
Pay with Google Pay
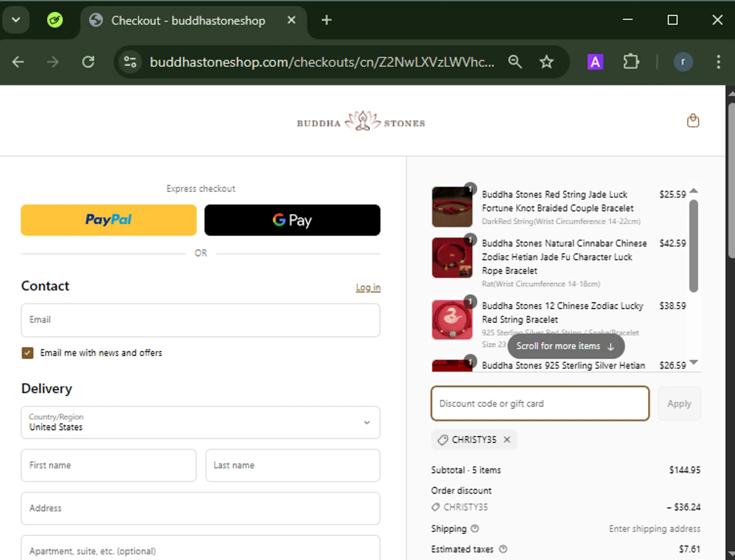pos(293,220)
